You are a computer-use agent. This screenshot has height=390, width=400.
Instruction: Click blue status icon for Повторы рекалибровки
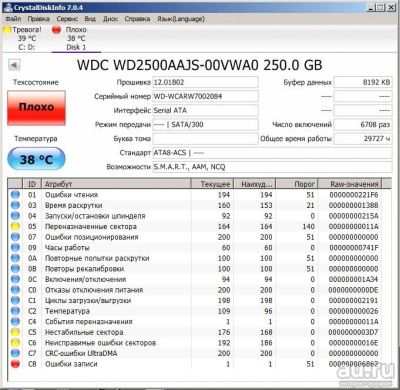coord(15,269)
